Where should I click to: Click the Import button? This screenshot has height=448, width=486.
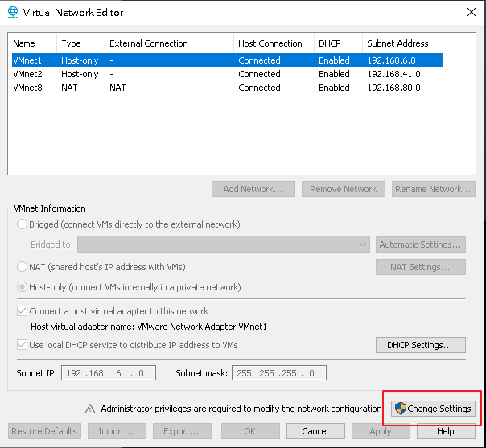(x=117, y=431)
